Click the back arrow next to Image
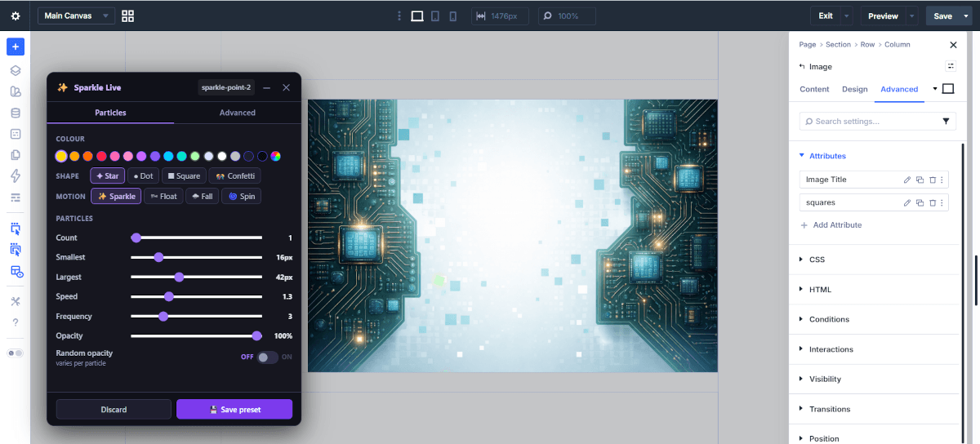Screen dimensions: 980x444 [802, 67]
